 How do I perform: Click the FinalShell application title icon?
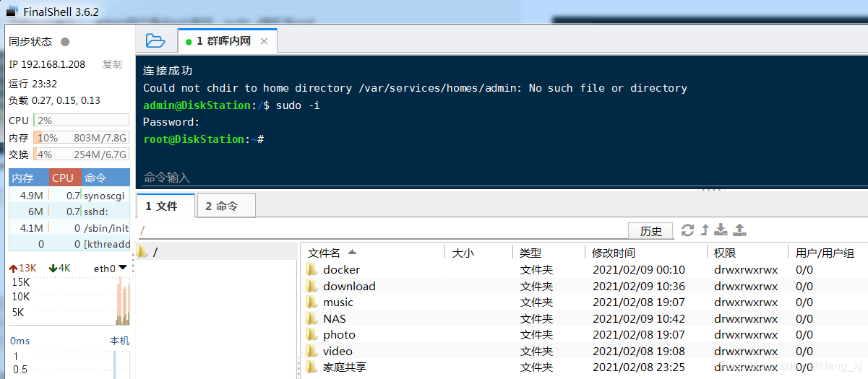12,12
